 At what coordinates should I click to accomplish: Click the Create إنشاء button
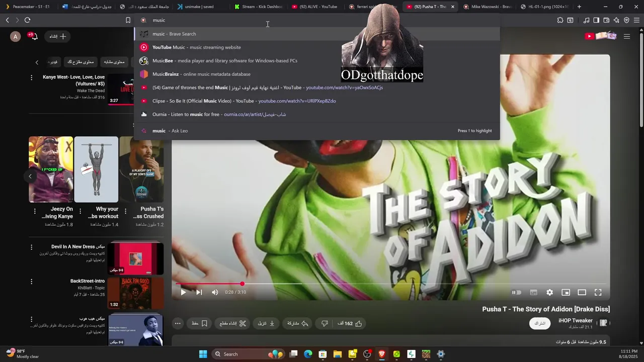click(x=57, y=36)
